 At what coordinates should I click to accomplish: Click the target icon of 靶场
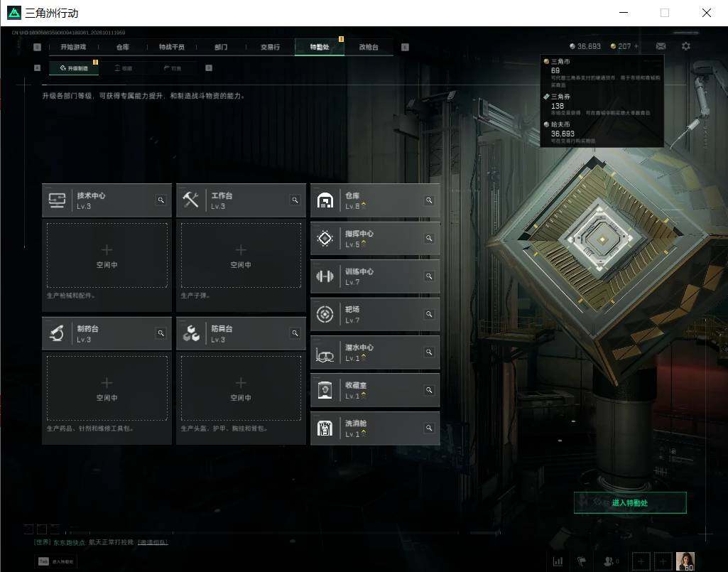click(325, 315)
